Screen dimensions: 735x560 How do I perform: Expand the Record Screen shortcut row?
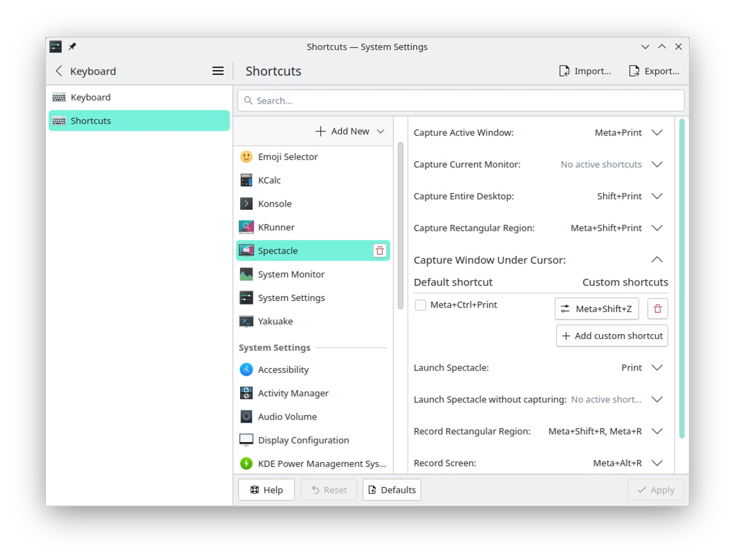coord(657,463)
